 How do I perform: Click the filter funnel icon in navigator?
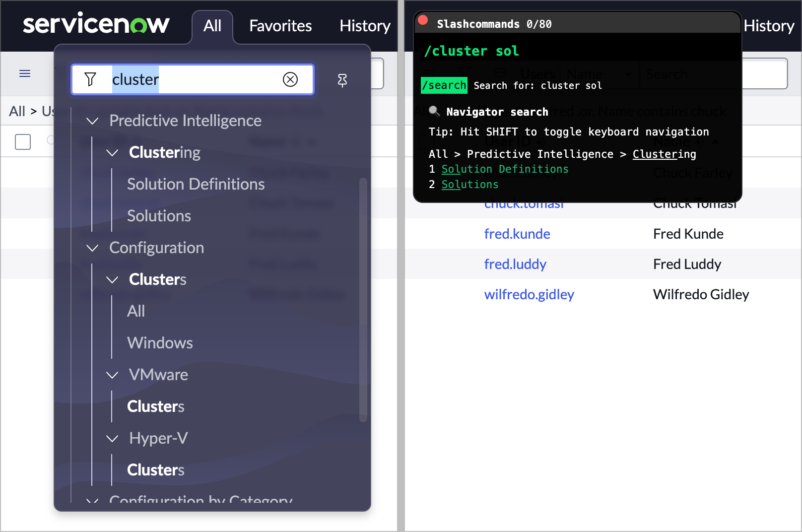[90, 79]
